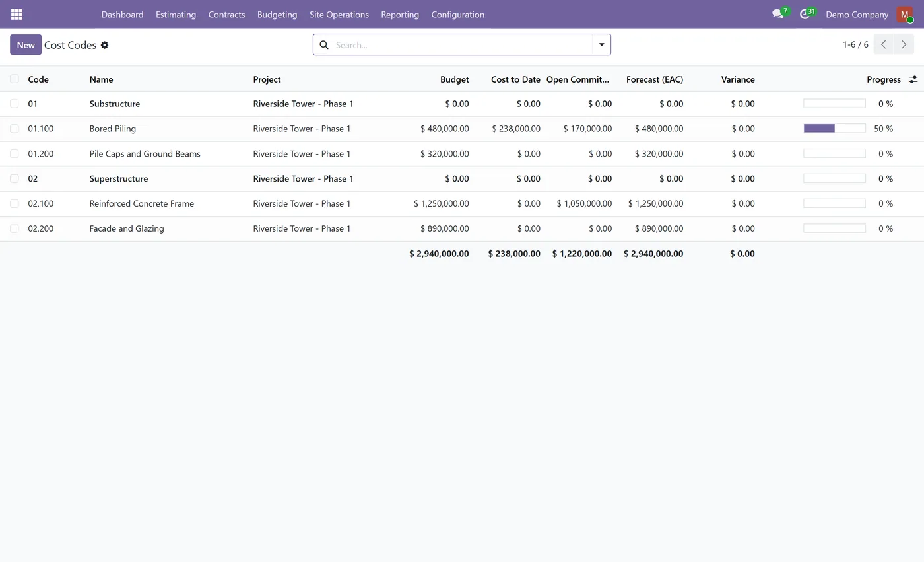Open the user avatar menu
The image size is (924, 562).
click(904, 14)
